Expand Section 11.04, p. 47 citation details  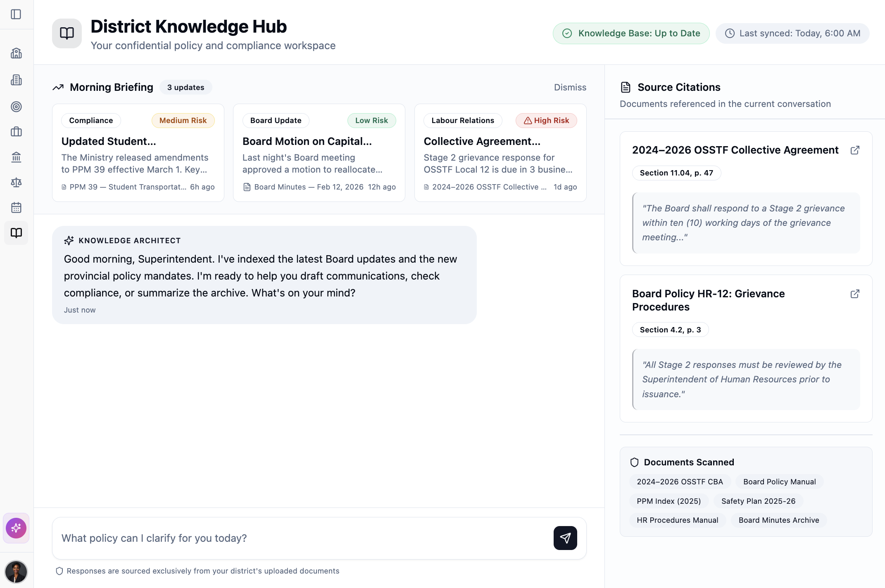(676, 173)
